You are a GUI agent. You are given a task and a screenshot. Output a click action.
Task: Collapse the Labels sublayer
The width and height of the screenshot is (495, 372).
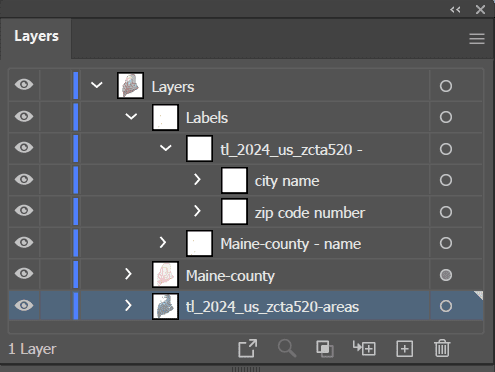(x=131, y=116)
